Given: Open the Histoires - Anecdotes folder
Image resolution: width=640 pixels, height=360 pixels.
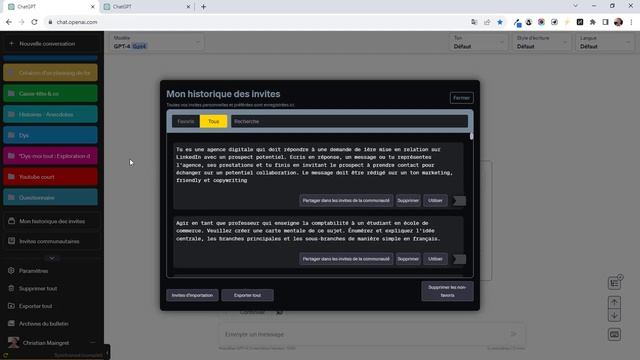Looking at the screenshot, I should [x=50, y=114].
